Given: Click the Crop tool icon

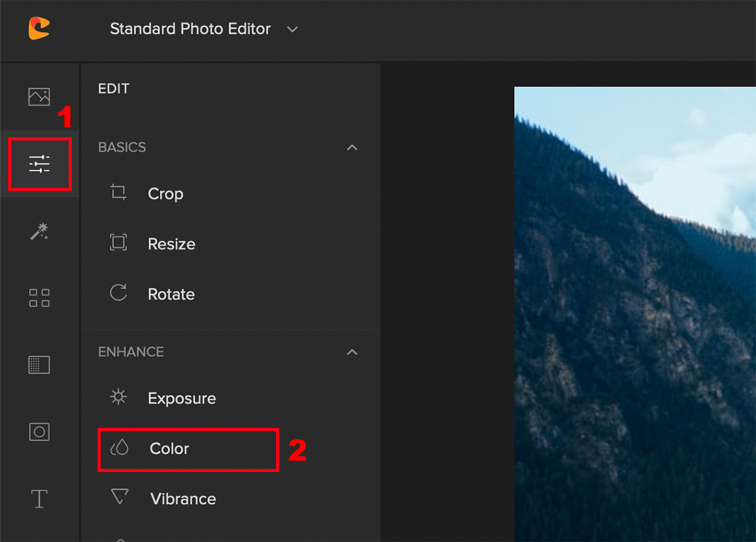Looking at the screenshot, I should pos(118,192).
